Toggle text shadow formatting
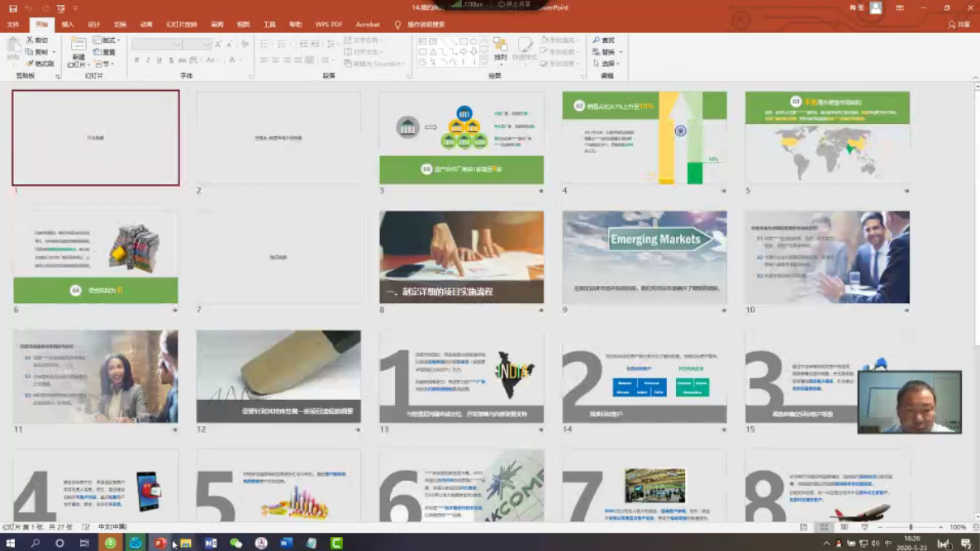This screenshot has height=551, width=980. pyautogui.click(x=170, y=60)
